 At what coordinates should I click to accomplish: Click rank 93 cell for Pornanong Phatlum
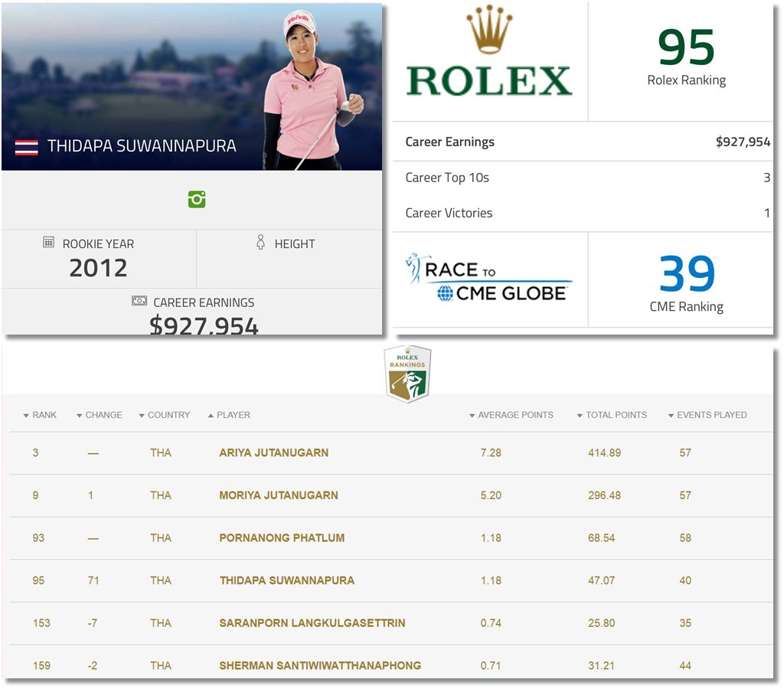(x=38, y=538)
